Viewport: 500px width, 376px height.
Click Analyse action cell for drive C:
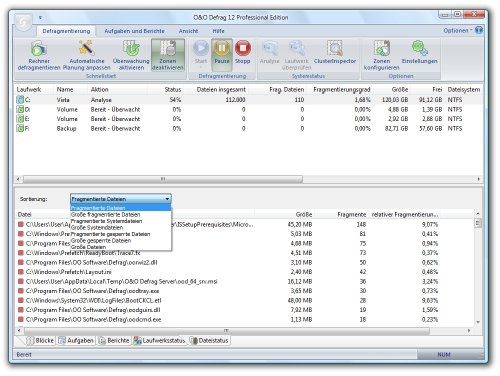101,100
